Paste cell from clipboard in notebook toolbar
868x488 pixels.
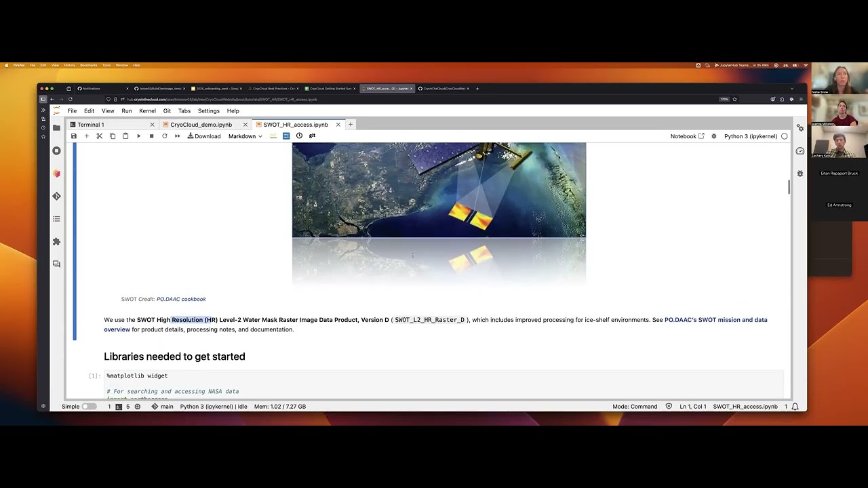[125, 136]
